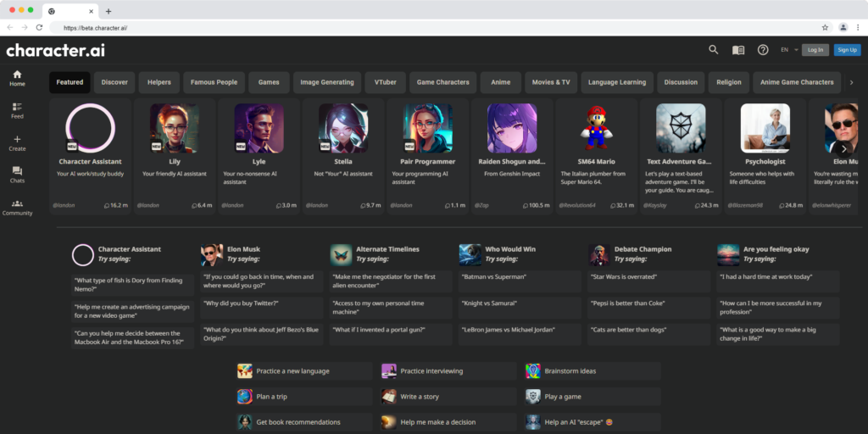The image size is (868, 434).
Task: Select prompt "Why did you buy Twitter?"
Action: pyautogui.click(x=261, y=308)
